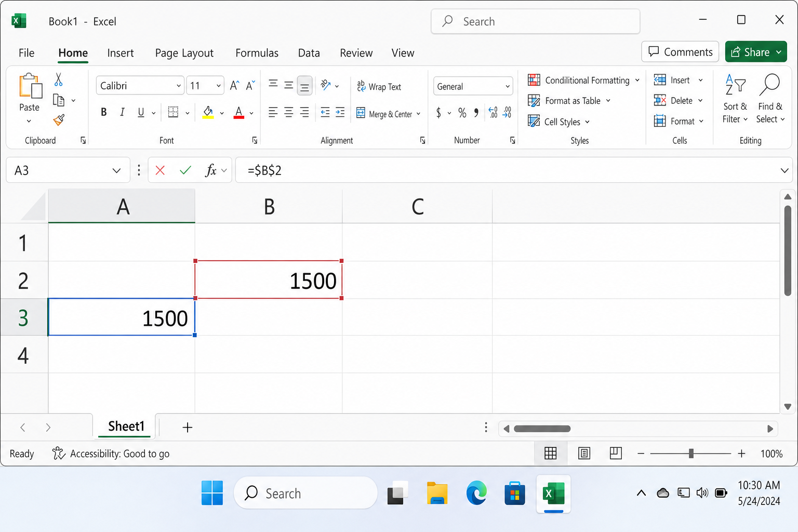The height and width of the screenshot is (532, 798).
Task: Decrease font size with smaller A
Action: click(250, 86)
